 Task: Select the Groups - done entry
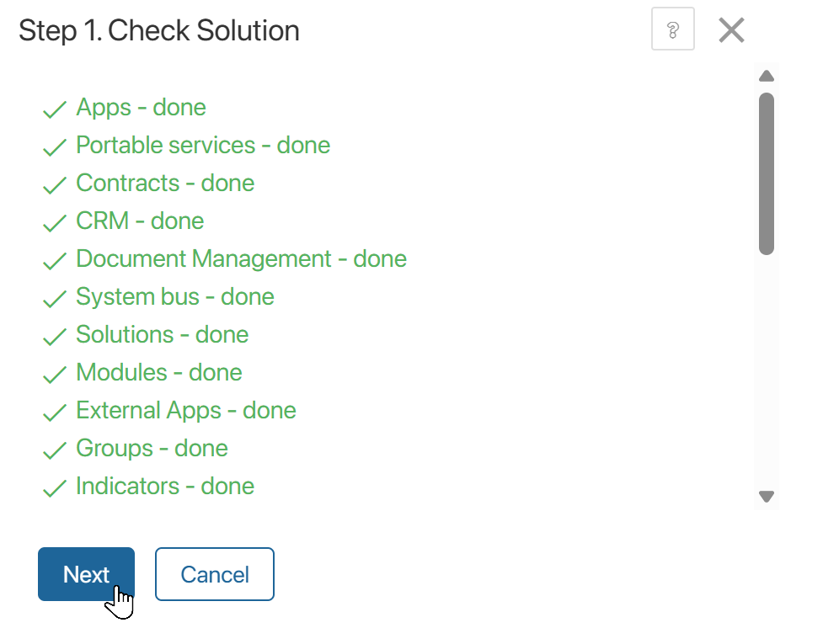(x=152, y=450)
